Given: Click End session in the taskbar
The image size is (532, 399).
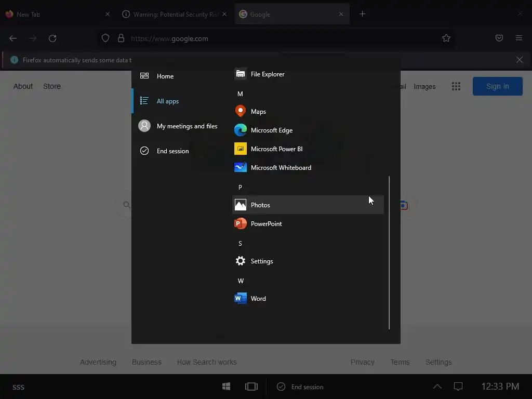Looking at the screenshot, I should click(x=300, y=387).
